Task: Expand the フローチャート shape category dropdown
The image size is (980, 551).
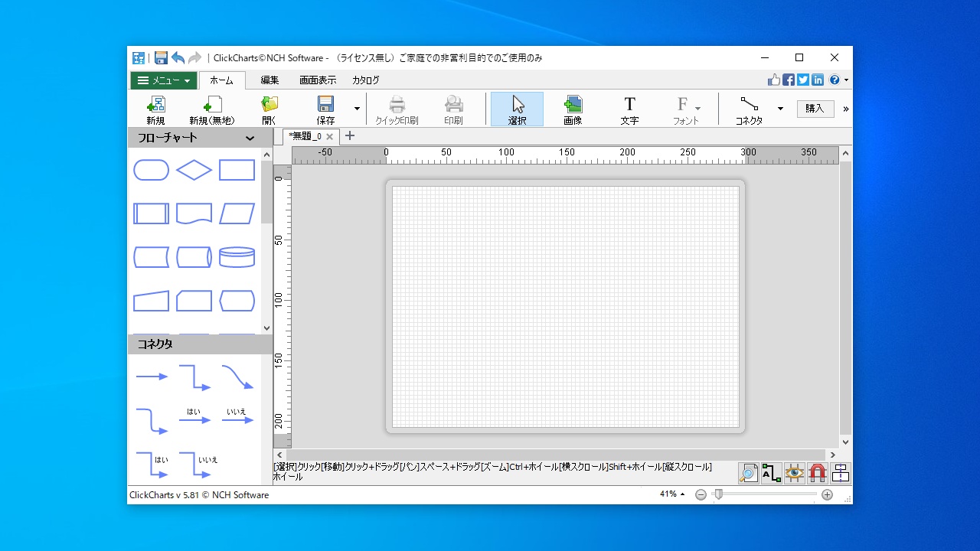Action: coord(250,139)
